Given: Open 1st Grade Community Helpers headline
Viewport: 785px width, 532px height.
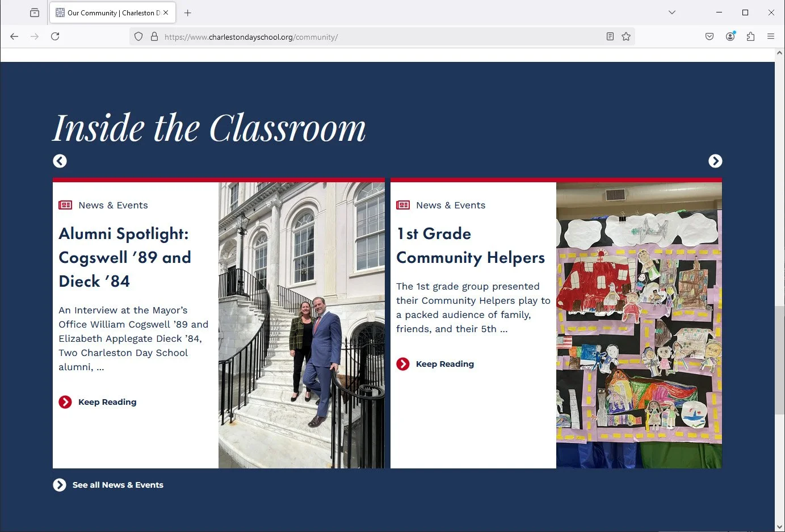Looking at the screenshot, I should click(x=471, y=245).
